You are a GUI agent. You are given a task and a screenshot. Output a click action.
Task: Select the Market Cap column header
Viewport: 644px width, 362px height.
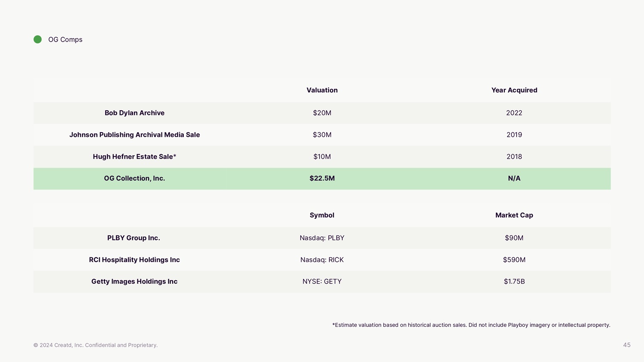[x=514, y=215]
